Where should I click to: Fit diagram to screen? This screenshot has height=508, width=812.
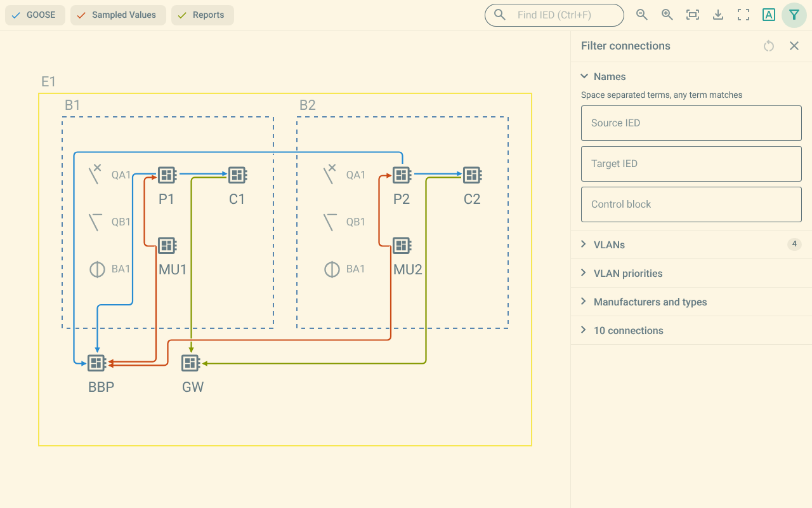693,15
